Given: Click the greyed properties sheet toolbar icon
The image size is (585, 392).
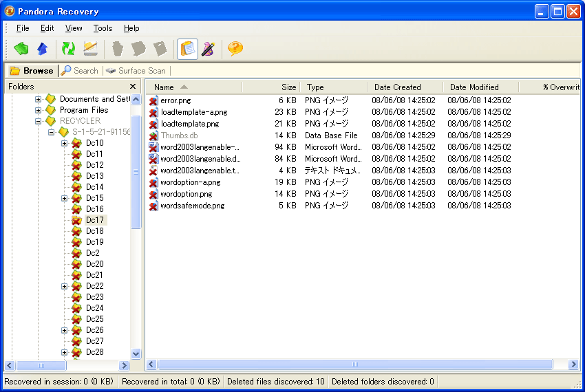Looking at the screenshot, I should point(160,49).
